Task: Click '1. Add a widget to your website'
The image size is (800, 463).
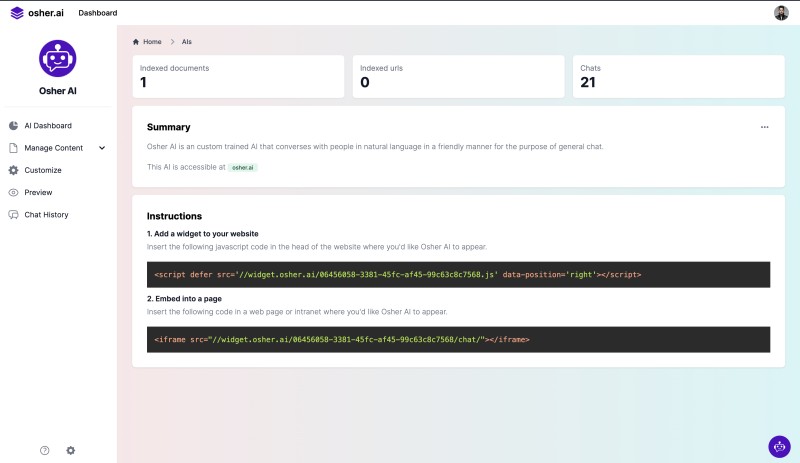Action: click(203, 234)
